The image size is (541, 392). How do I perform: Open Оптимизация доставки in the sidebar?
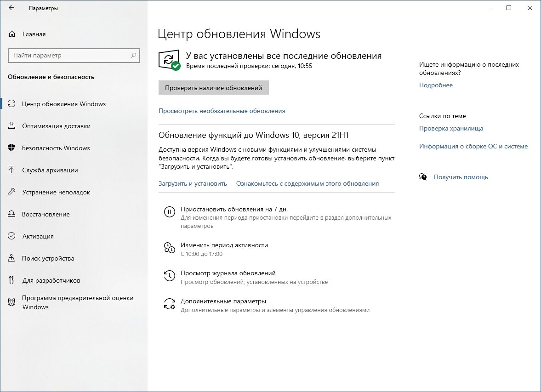tap(56, 126)
